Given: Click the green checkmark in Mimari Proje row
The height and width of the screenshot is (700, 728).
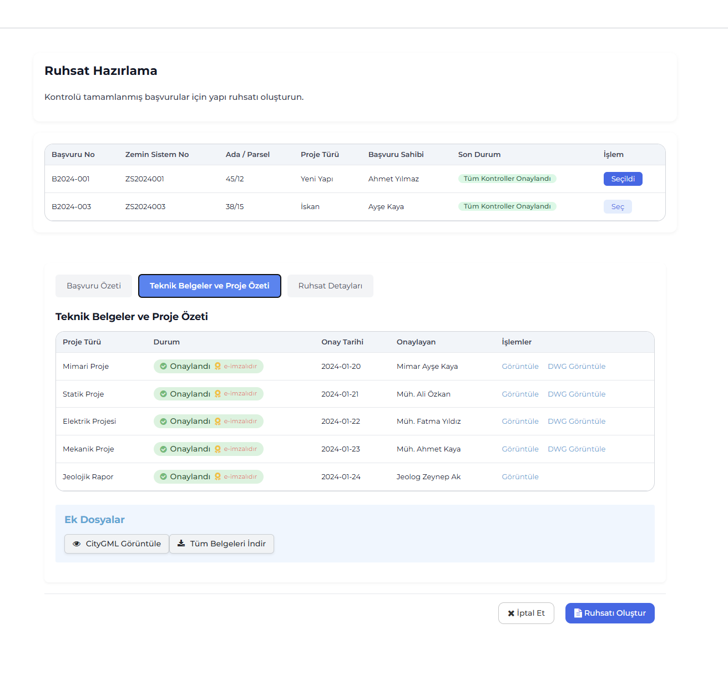Looking at the screenshot, I should (x=164, y=367).
